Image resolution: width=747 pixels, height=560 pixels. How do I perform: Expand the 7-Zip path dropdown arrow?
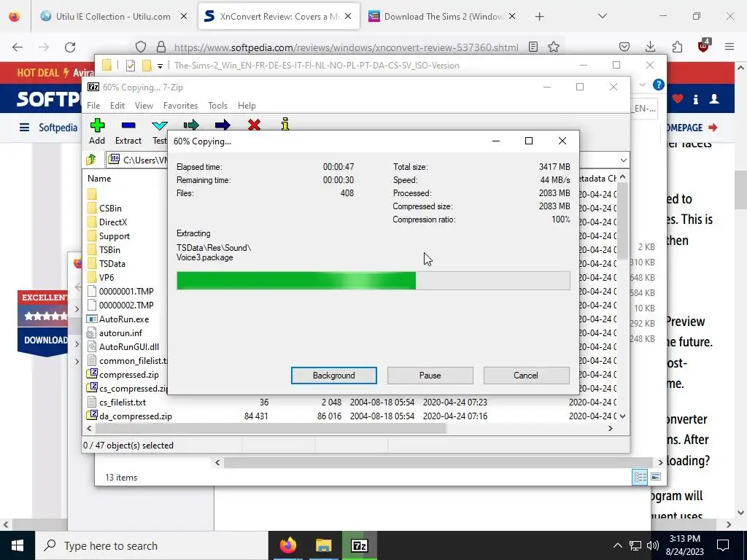click(623, 160)
